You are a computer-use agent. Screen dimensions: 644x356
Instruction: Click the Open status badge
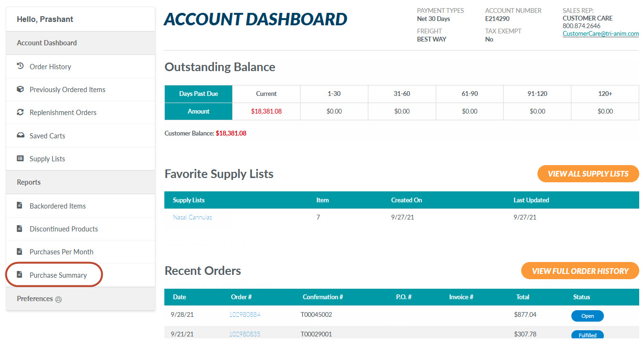tap(587, 316)
